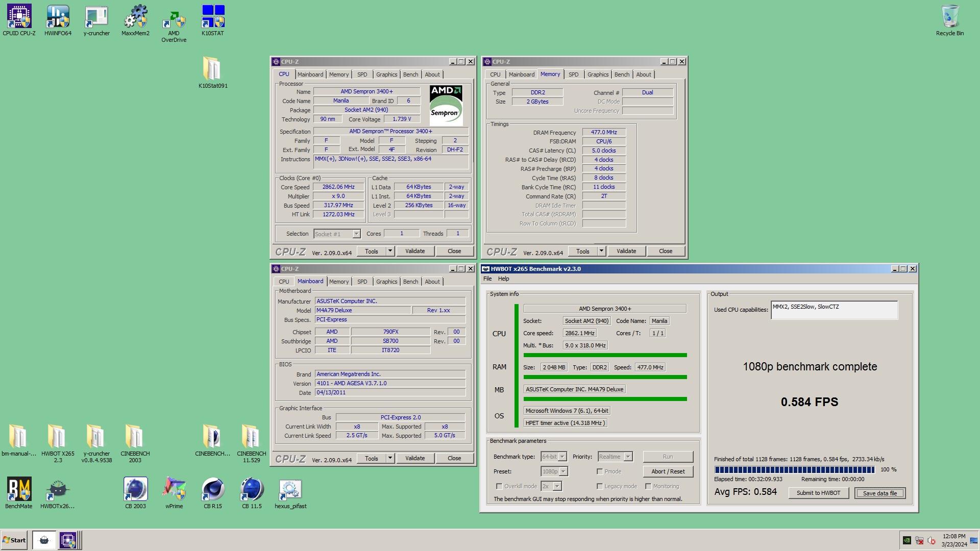Open the HWBOT X265 2.3 folder
The width and height of the screenshot is (980, 551).
pyautogui.click(x=58, y=443)
